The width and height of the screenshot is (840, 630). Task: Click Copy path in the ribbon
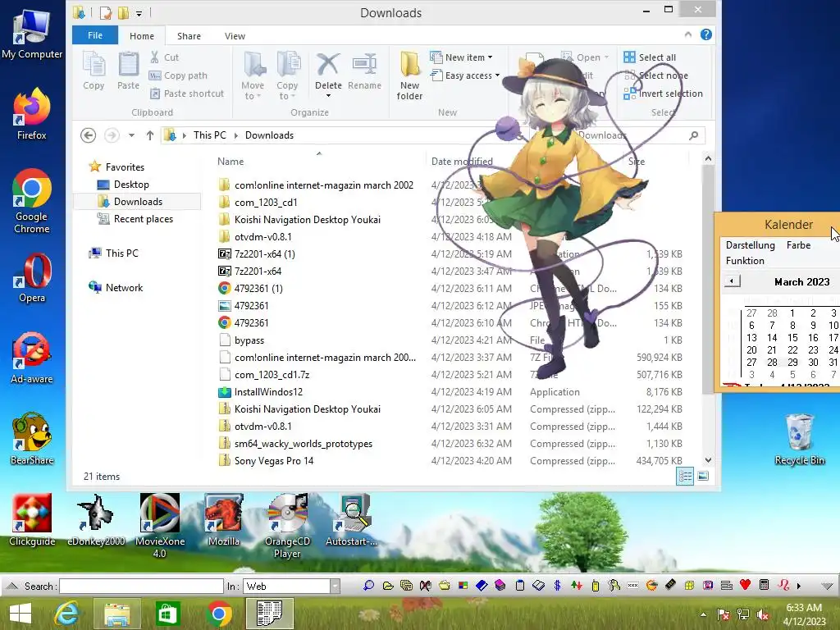pyautogui.click(x=178, y=75)
